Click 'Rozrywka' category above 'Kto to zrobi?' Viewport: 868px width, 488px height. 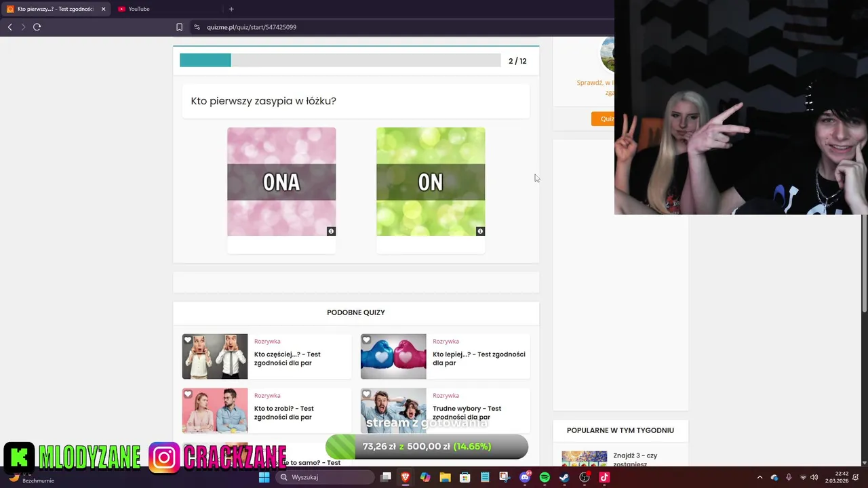click(x=267, y=396)
